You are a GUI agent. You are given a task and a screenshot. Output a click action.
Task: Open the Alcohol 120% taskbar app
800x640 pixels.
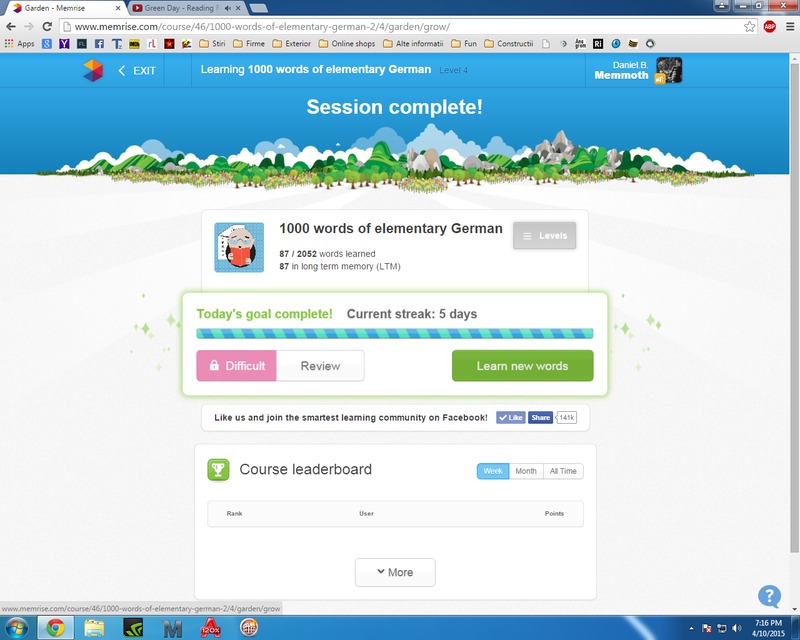tap(211, 628)
